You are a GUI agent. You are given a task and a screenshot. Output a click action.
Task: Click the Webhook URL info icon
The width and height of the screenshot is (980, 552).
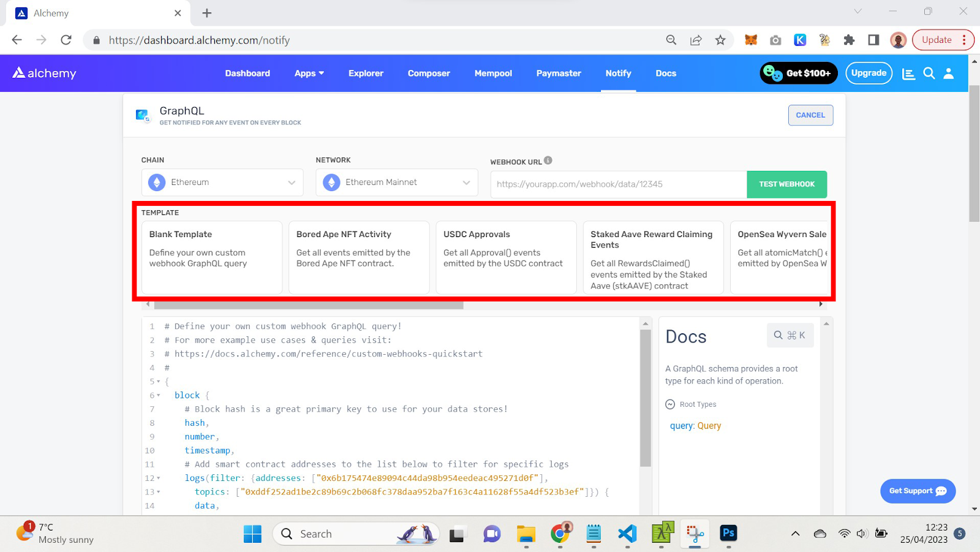click(x=548, y=161)
